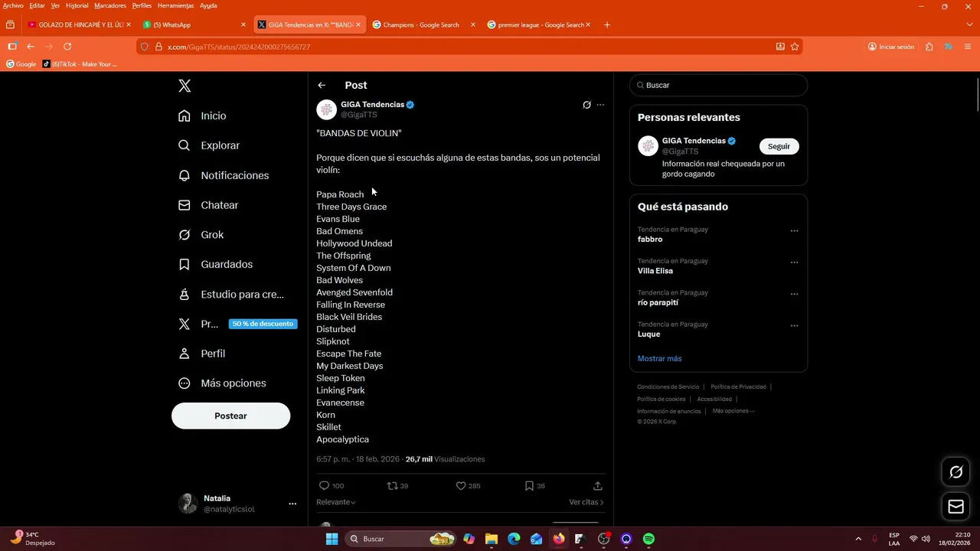This screenshot has height=551, width=980.
Task: Open Google bookmark in bookmarks bar
Action: [21, 64]
